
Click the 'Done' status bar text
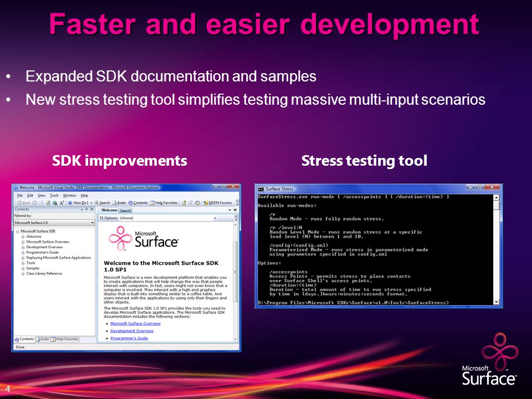tap(20, 347)
